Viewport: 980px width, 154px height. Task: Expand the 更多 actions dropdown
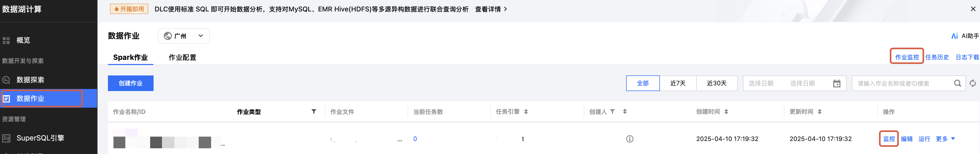coord(945,139)
